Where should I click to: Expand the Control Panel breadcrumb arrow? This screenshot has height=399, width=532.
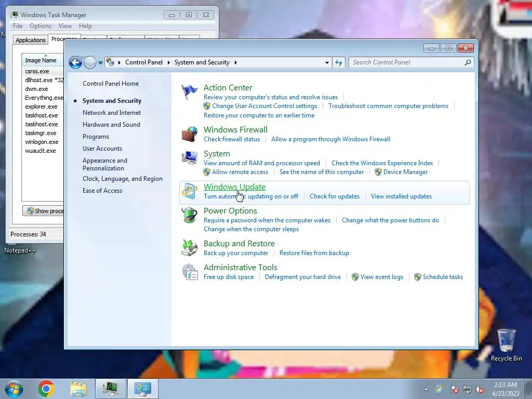click(169, 62)
